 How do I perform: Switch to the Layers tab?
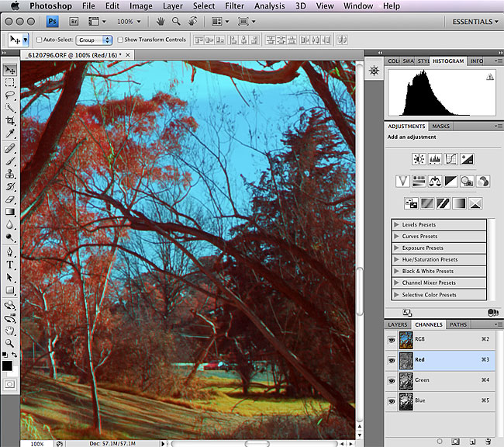pyautogui.click(x=398, y=324)
